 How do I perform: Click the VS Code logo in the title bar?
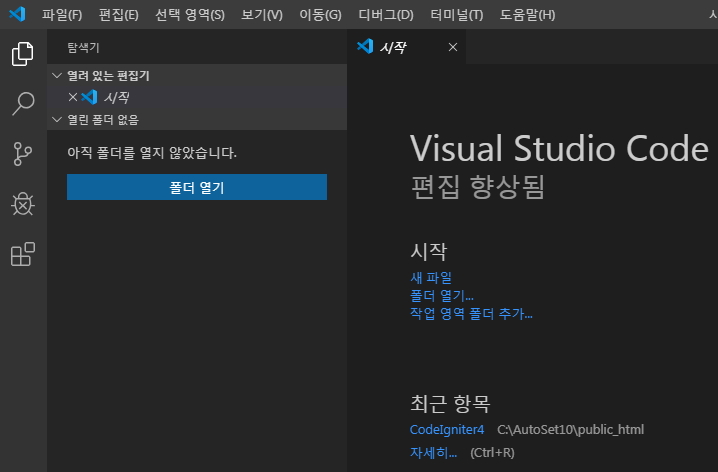[x=17, y=14]
